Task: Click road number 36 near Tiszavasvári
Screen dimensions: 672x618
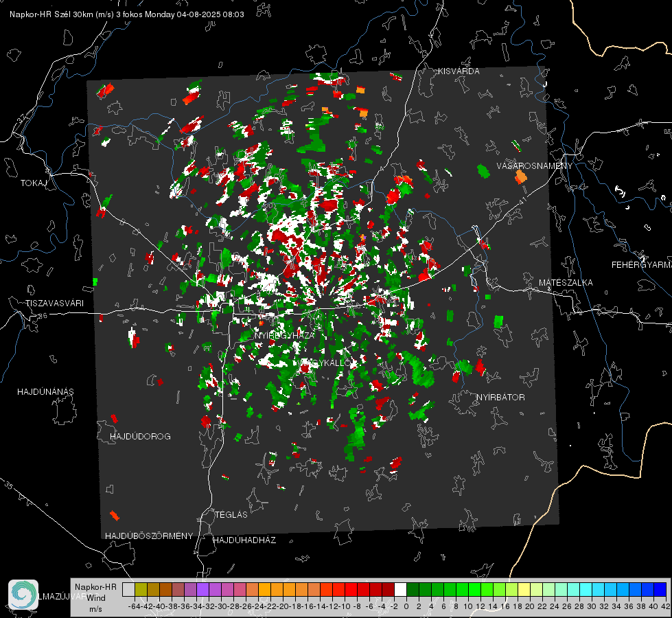Action: (x=43, y=316)
